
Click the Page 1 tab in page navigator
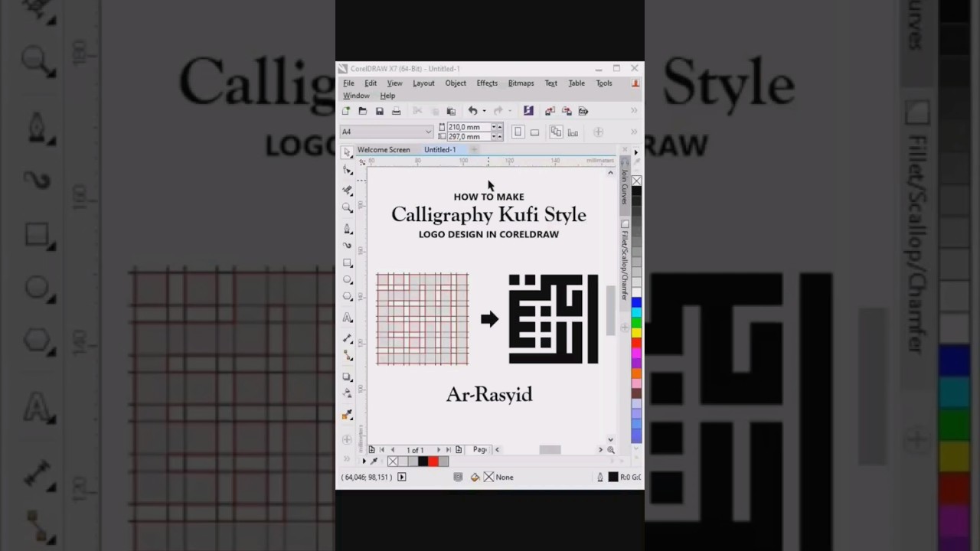click(480, 450)
